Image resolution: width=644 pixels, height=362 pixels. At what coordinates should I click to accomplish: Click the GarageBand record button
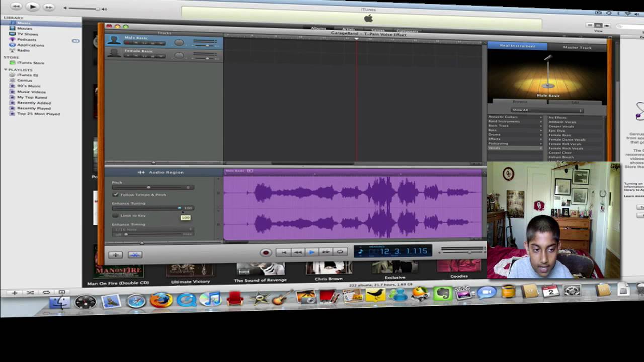(266, 253)
